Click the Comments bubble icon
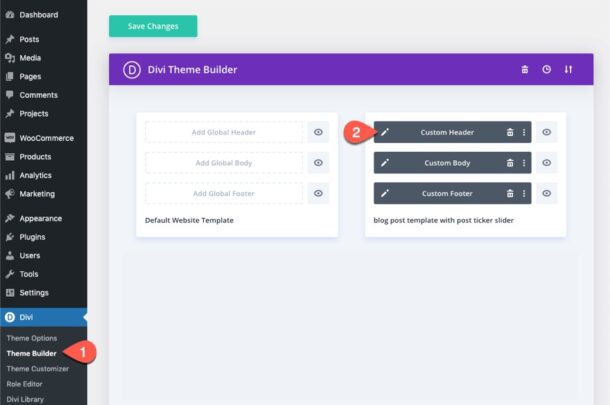610x405 pixels. click(x=10, y=95)
